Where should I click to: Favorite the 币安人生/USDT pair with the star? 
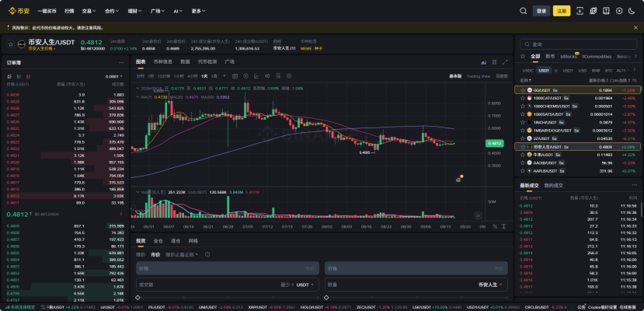(11, 44)
